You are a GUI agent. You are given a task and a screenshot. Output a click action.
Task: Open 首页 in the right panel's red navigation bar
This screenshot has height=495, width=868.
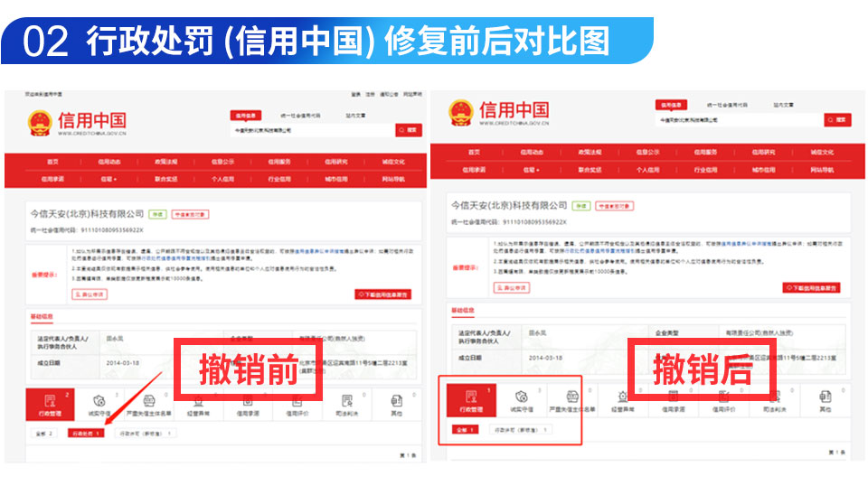click(474, 153)
